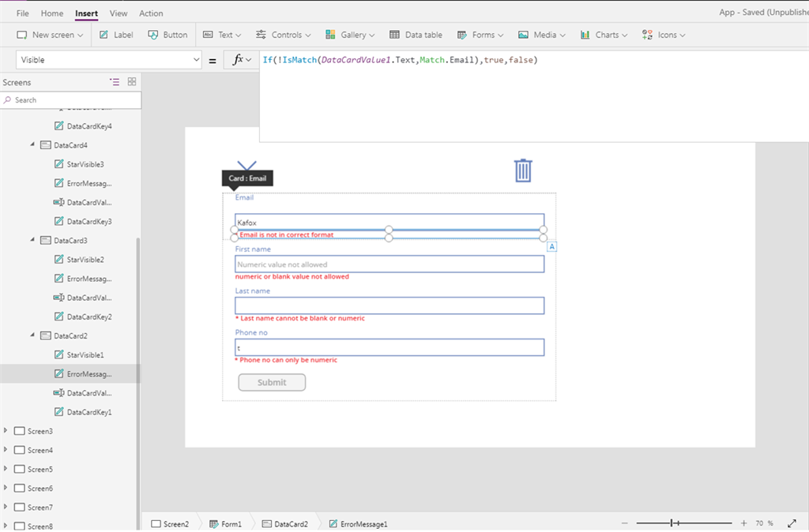Click into the formula bar text
Screen dimensions: 809x532
pyautogui.click(x=400, y=60)
